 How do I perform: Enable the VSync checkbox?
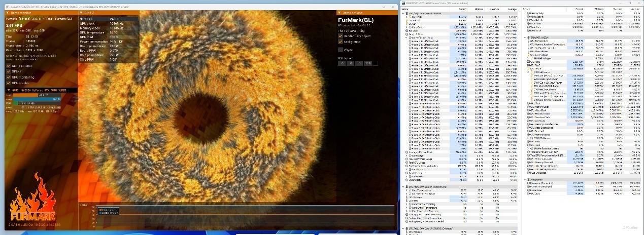[341, 50]
